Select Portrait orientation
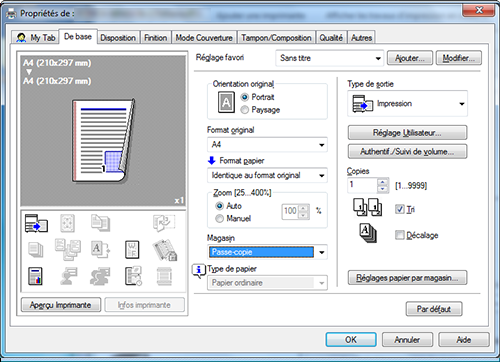 [245, 97]
